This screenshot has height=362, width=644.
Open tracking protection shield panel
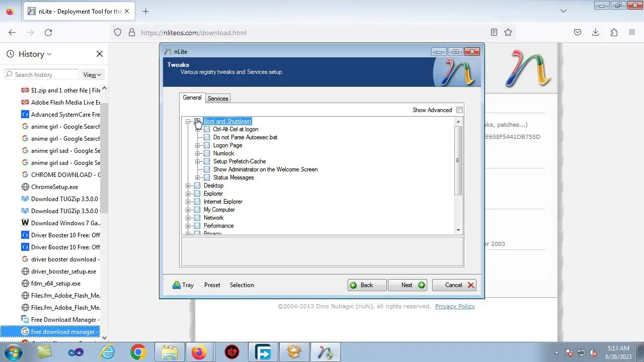[118, 32]
